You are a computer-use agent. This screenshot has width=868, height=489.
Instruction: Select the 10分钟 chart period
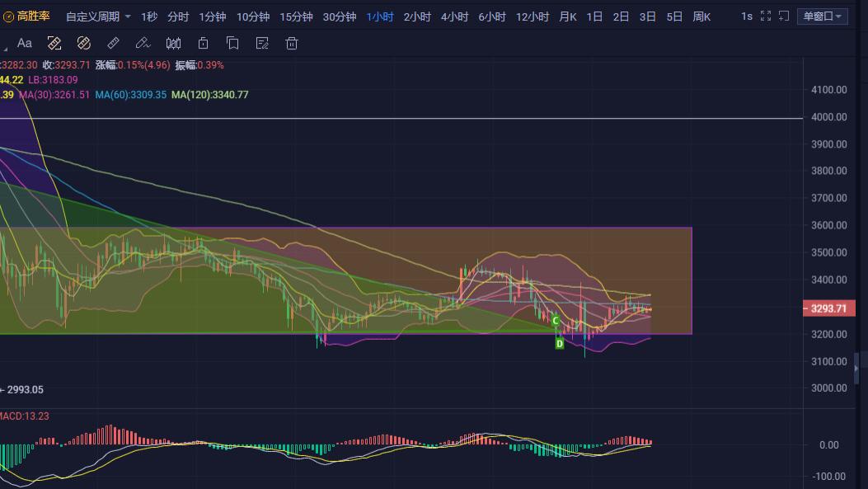point(253,16)
